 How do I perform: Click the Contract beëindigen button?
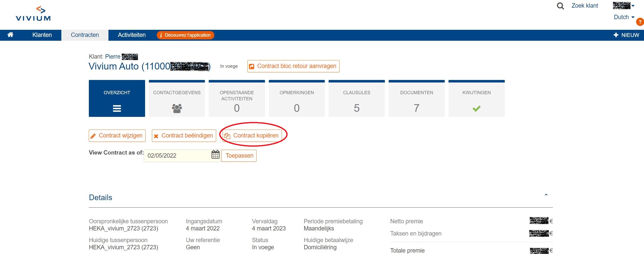(x=184, y=136)
